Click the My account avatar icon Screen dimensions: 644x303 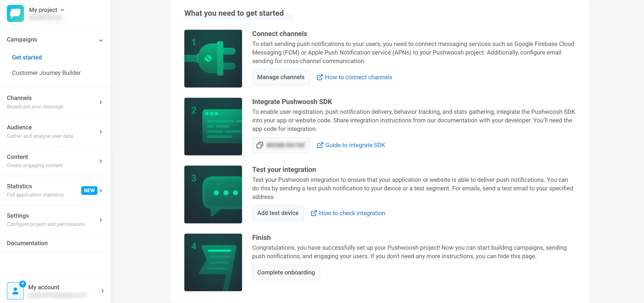coord(15,291)
